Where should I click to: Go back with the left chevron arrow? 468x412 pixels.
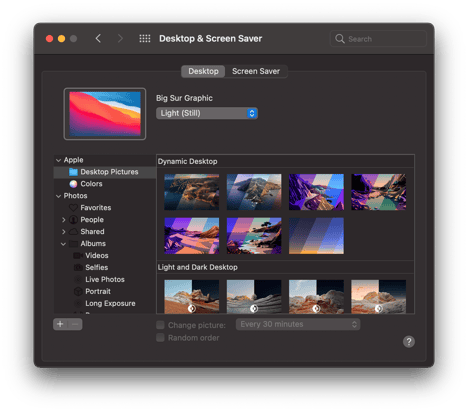click(x=98, y=38)
